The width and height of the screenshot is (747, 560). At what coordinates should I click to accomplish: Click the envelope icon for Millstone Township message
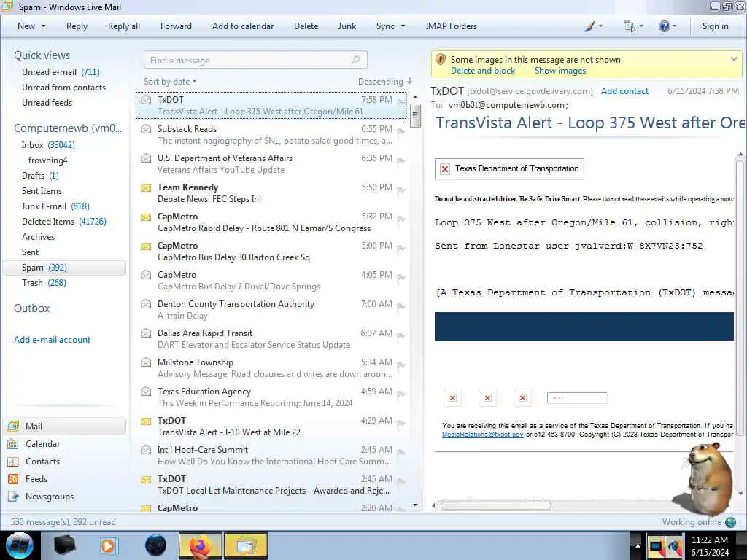pos(146,362)
